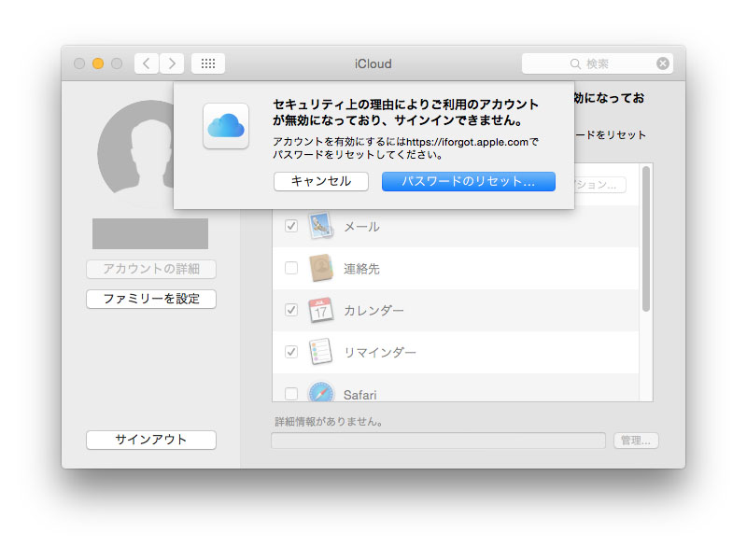The width and height of the screenshot is (747, 560).
Task: Click the Contacts (連絡先) book icon
Action: [320, 268]
